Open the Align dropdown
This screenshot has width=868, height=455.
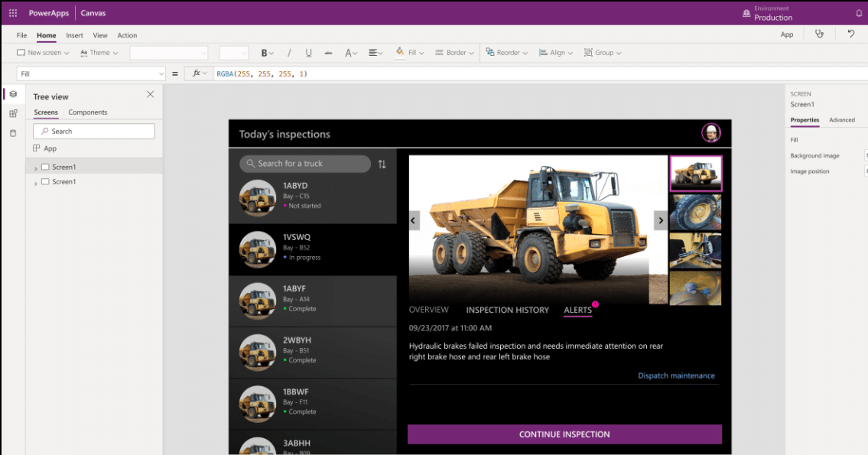(x=556, y=53)
